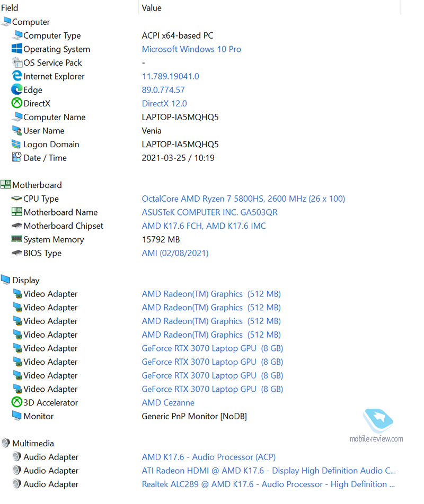This screenshot has width=424, height=504.
Task: Click the Edge browser icon
Action: [17, 89]
